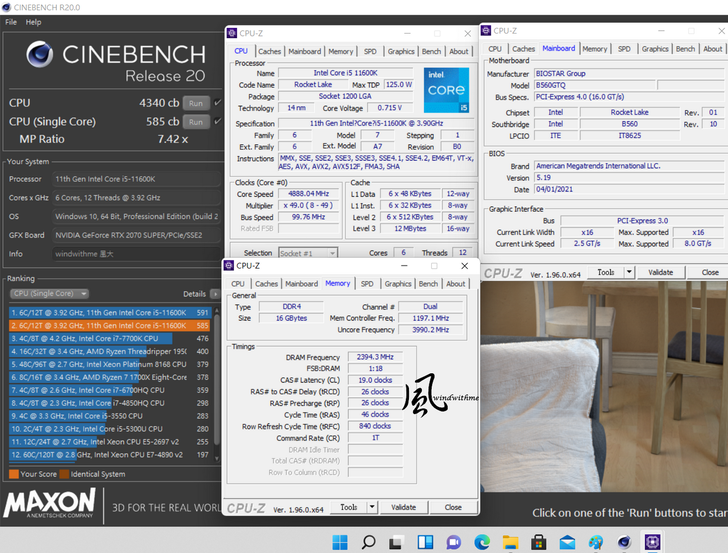
Task: Open the CPU (Single Core) ranking dropdown
Action: pyautogui.click(x=47, y=294)
